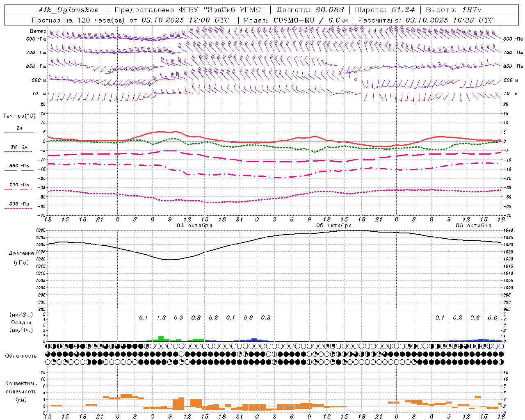Screen dimensions: 525x420
Task: Click the station name Alk_Uglovskoe in header
Action: [68, 10]
